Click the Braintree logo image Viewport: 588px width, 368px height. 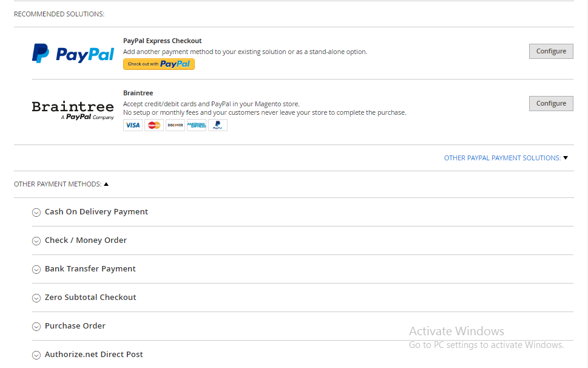point(73,111)
